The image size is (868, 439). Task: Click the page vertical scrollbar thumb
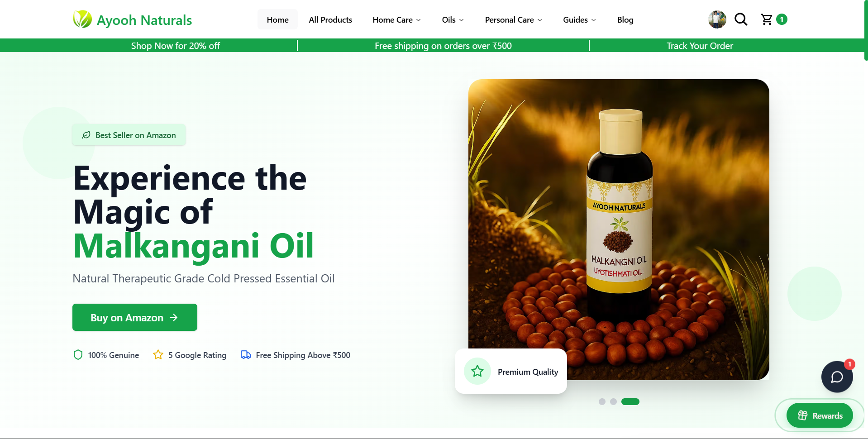[x=866, y=30]
